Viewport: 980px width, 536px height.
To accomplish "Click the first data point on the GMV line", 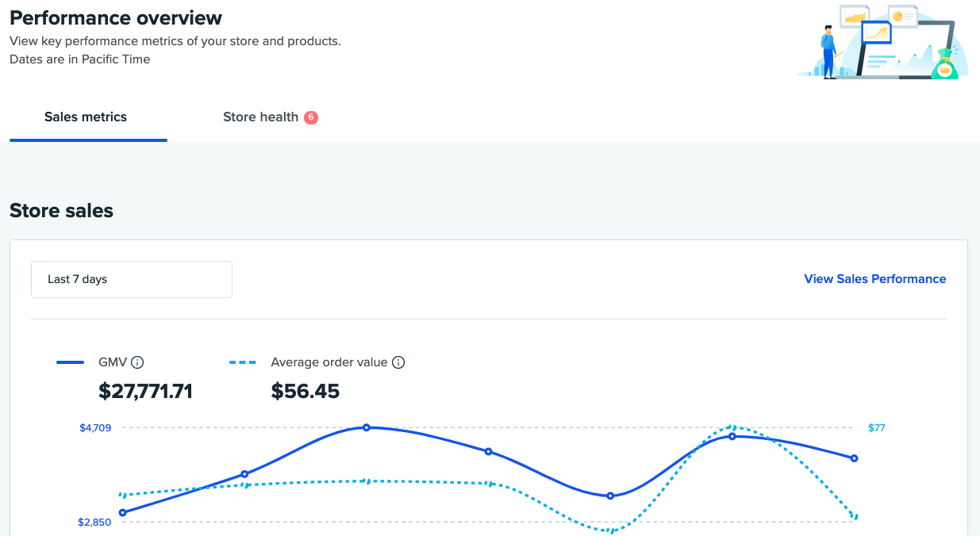I will tap(121, 512).
